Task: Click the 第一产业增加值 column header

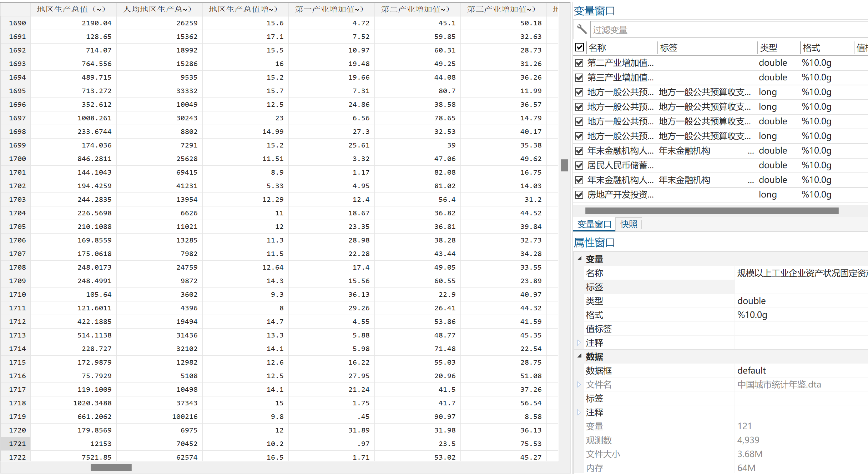Action: coord(329,9)
